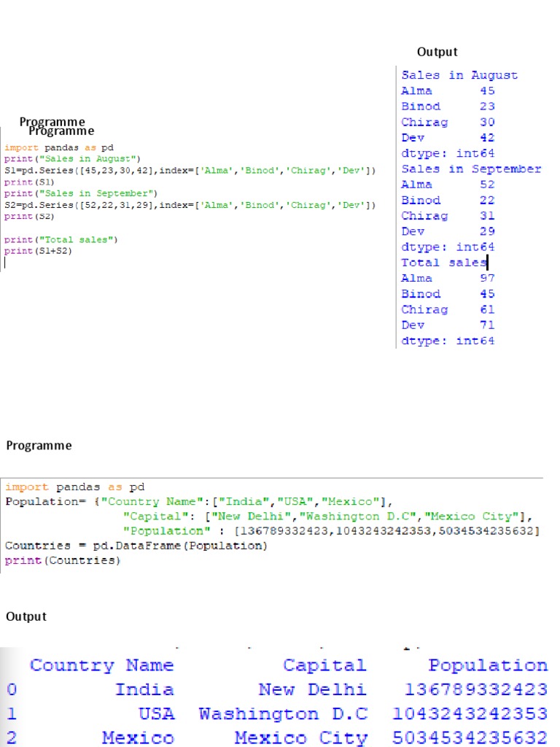Select the total row "Chirag 61"
The height and width of the screenshot is (747, 560).
(x=448, y=309)
